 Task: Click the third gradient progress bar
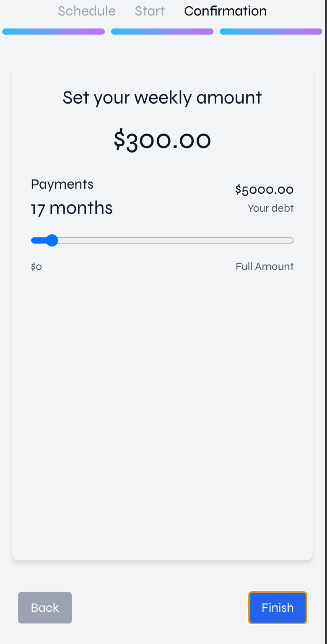(x=271, y=31)
